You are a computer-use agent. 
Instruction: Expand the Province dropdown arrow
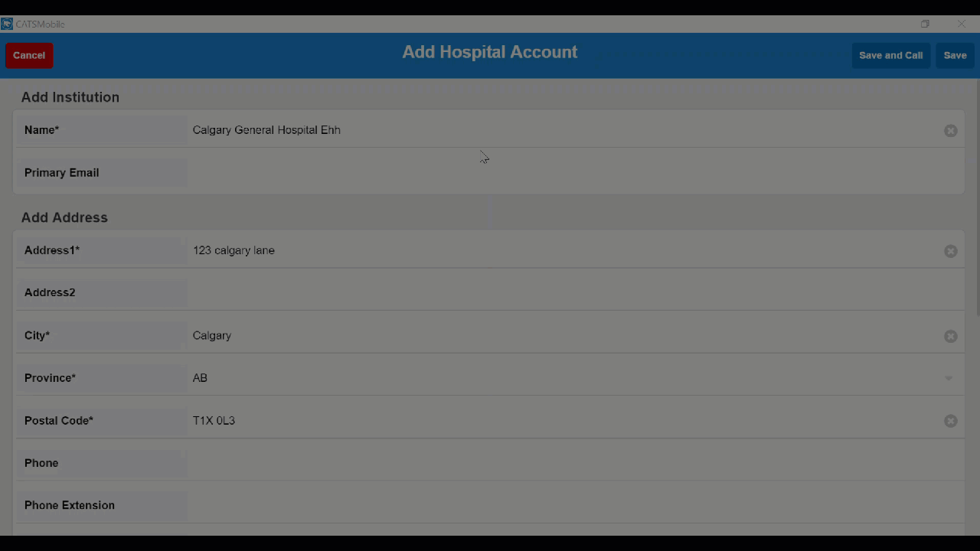pos(949,379)
